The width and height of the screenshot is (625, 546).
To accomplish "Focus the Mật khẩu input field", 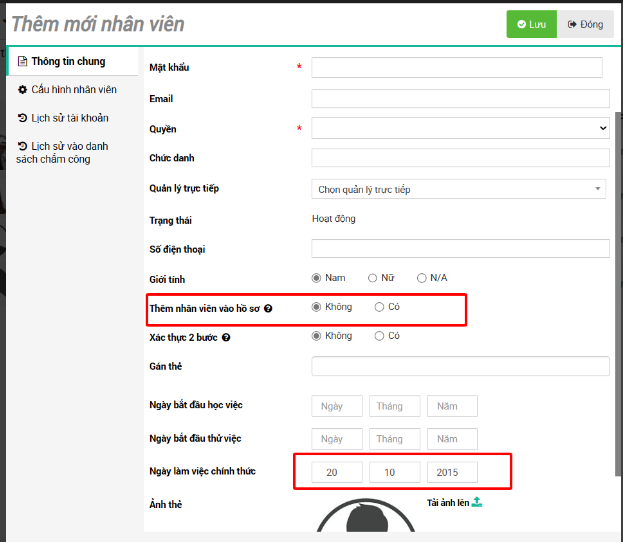I will [457, 67].
